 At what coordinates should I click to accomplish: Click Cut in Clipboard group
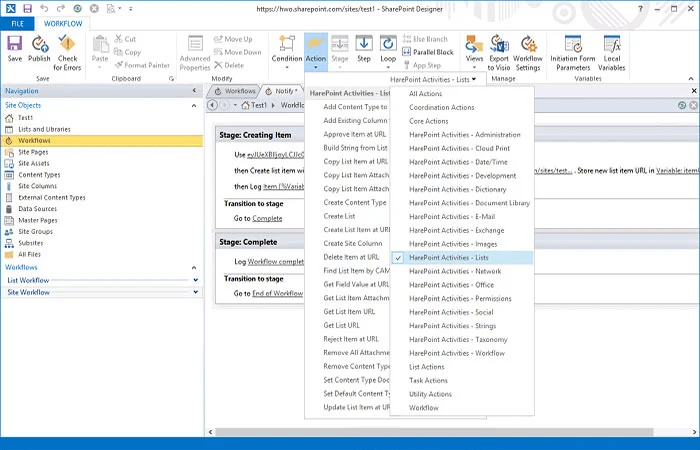[x=125, y=39]
